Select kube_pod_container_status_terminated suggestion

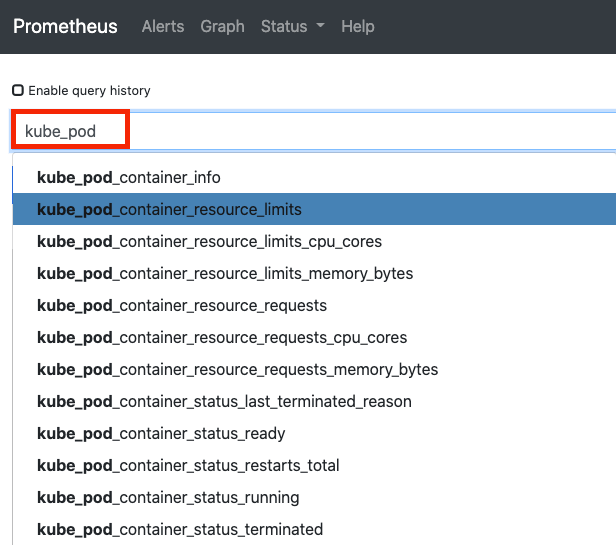click(314, 529)
